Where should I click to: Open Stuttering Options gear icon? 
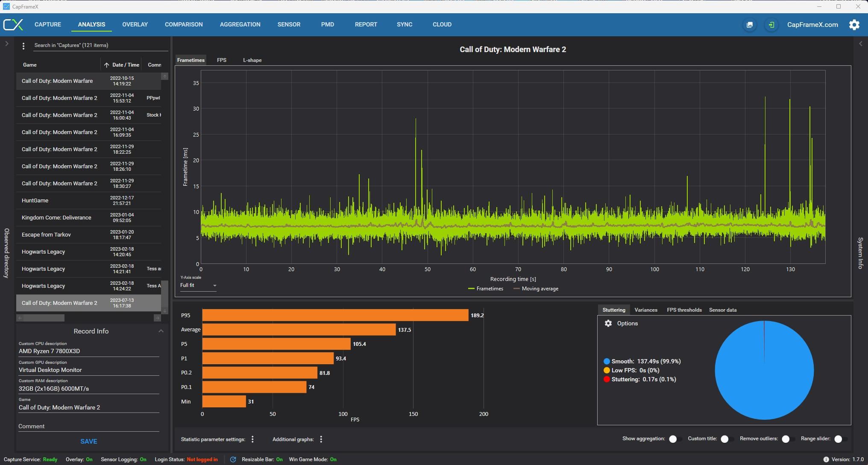click(x=608, y=323)
